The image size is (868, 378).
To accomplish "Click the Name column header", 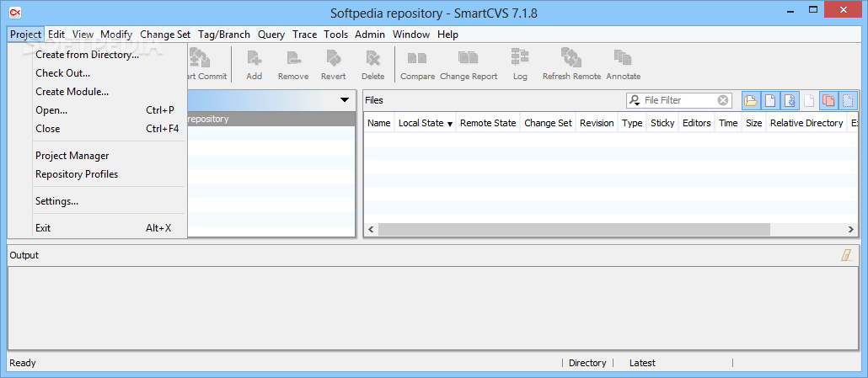I will 379,123.
